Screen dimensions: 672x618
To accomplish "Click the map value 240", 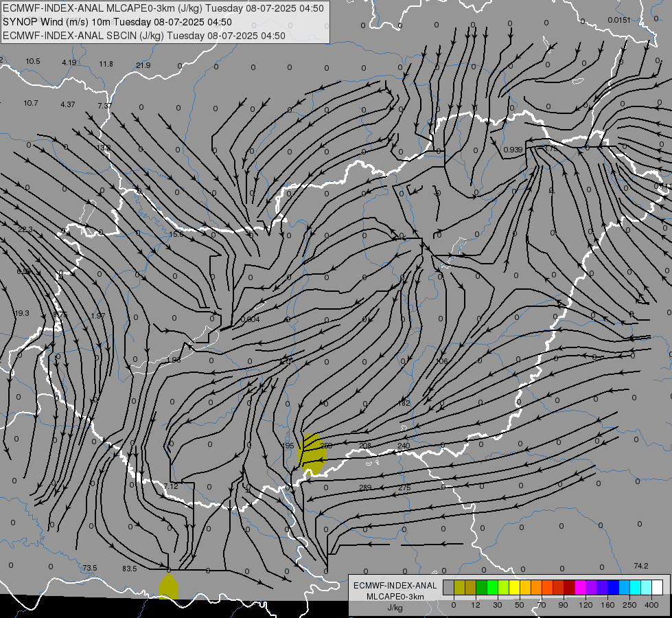I will [x=404, y=446].
